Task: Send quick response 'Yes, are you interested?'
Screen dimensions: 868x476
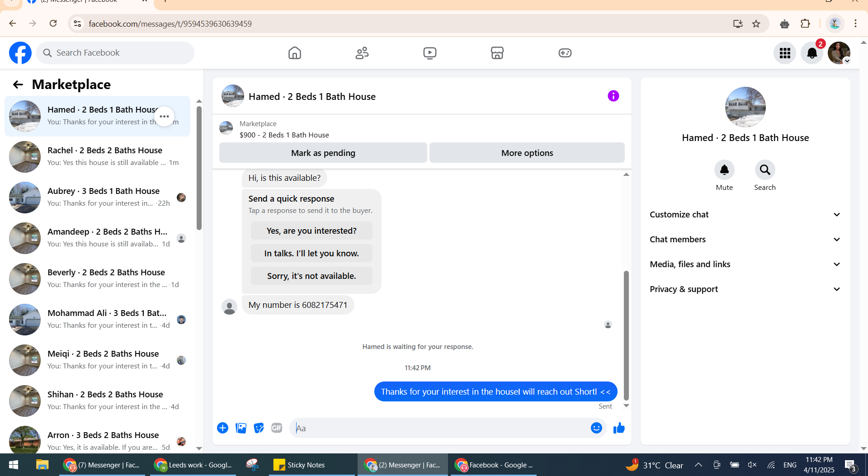Action: (311, 231)
